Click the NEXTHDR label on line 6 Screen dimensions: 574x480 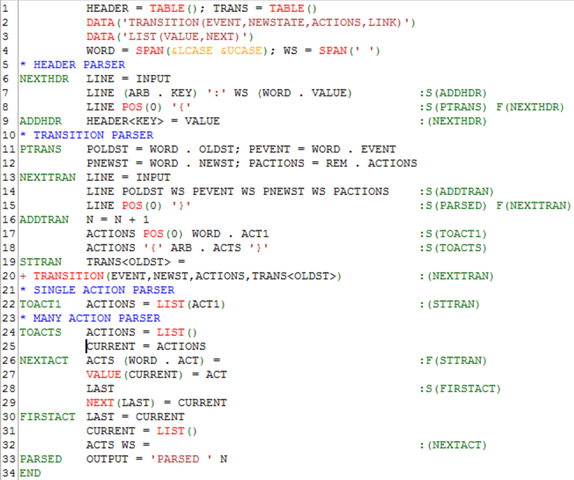(x=44, y=79)
